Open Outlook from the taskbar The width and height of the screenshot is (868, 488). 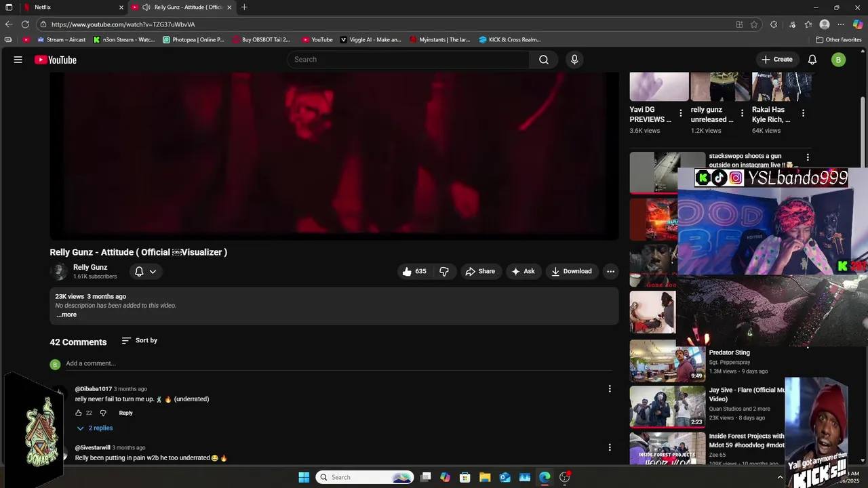pyautogui.click(x=505, y=477)
